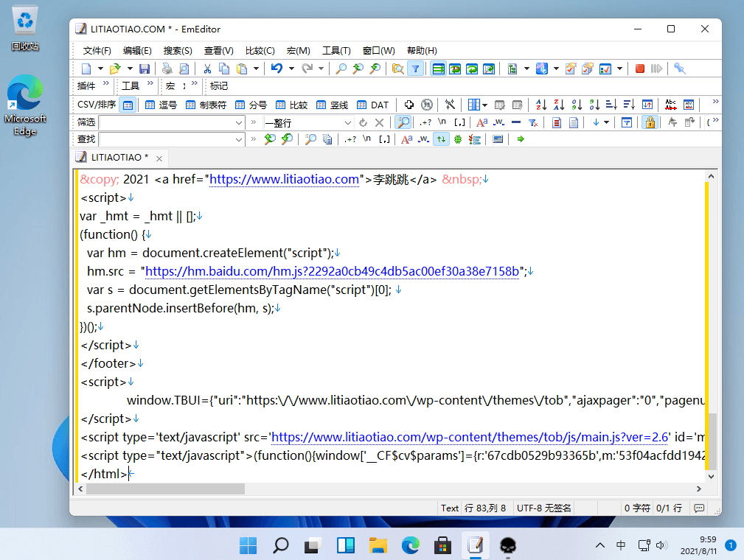Expand the Undo history dropdown arrow

tap(291, 69)
